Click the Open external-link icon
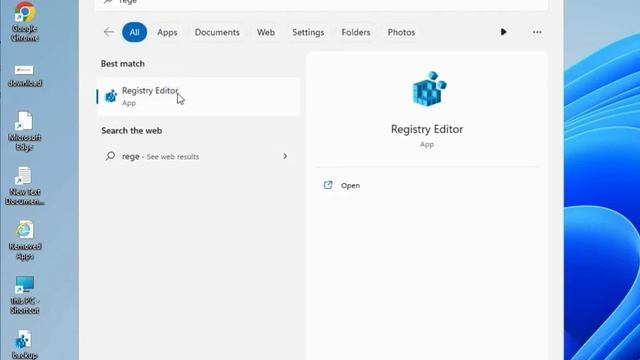 pyautogui.click(x=328, y=185)
